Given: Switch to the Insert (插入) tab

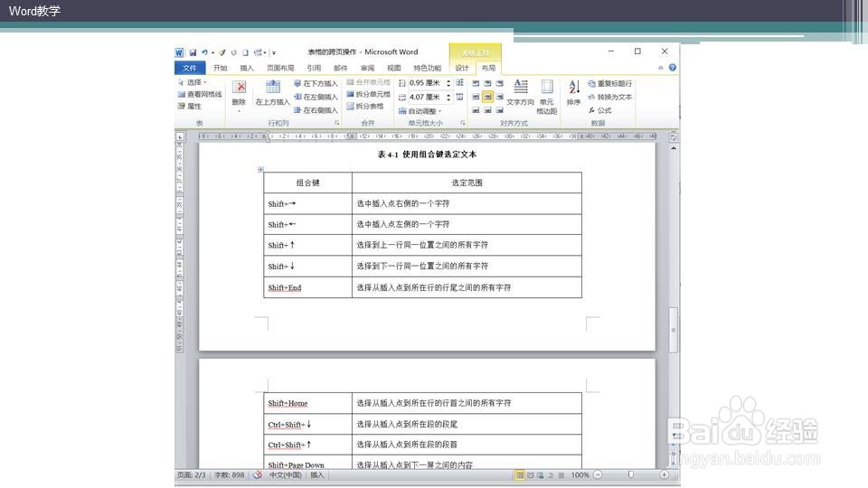Looking at the screenshot, I should click(247, 68).
